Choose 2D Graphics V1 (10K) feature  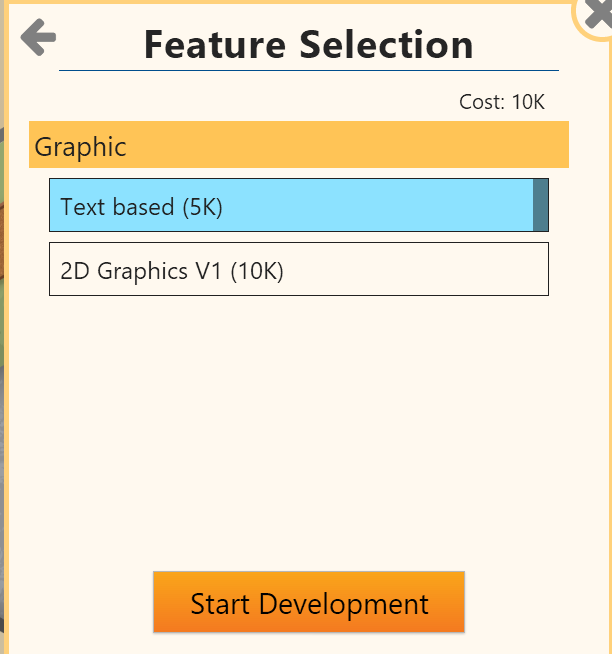tap(298, 270)
